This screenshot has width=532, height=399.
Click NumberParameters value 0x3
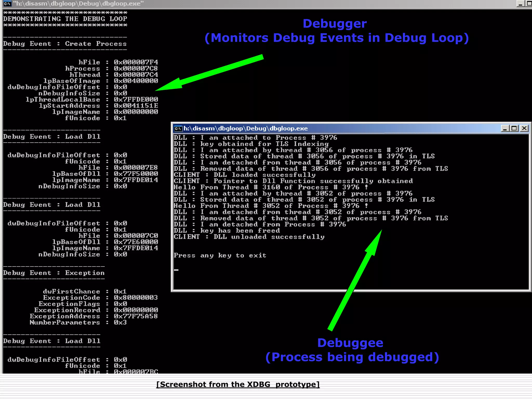coord(120,323)
